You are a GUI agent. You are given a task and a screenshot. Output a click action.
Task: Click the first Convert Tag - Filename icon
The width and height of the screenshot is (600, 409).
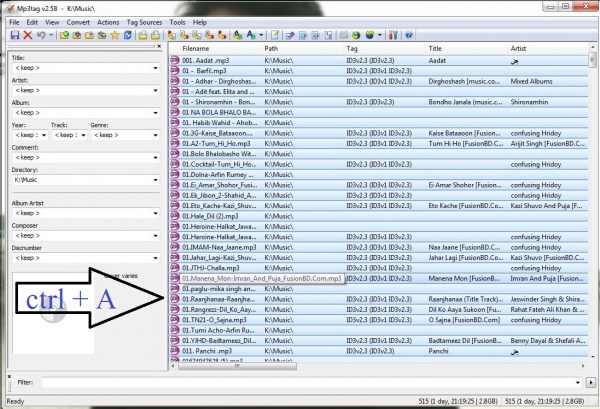point(172,35)
